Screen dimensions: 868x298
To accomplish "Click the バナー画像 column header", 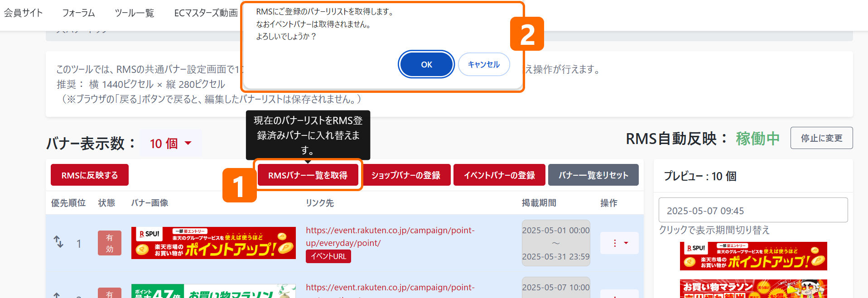I will (149, 203).
